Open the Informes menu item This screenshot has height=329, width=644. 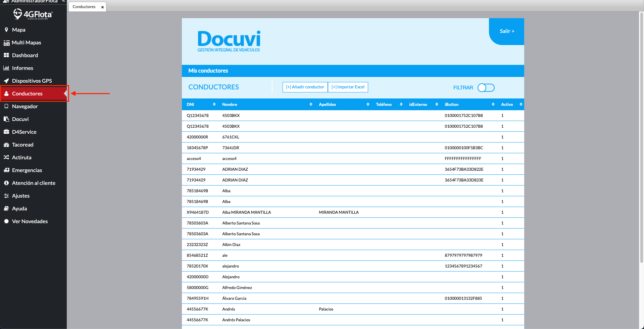tap(33, 68)
